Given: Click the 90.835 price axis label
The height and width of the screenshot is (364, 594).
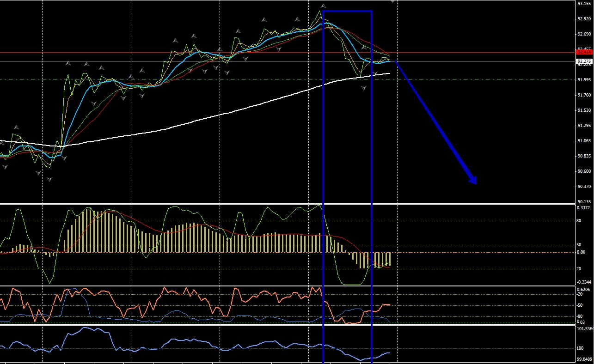Looking at the screenshot, I should (584, 156).
